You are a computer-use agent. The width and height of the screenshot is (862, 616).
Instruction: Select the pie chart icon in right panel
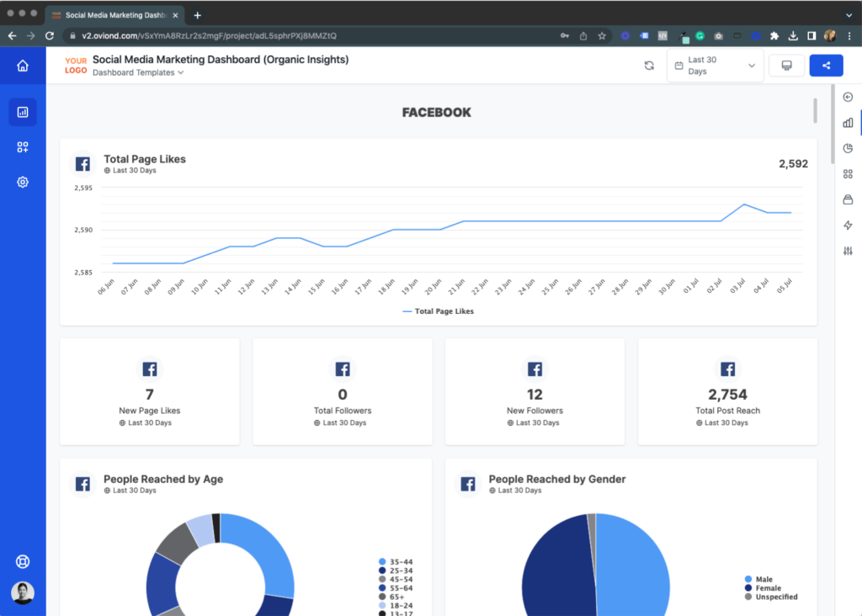click(848, 148)
